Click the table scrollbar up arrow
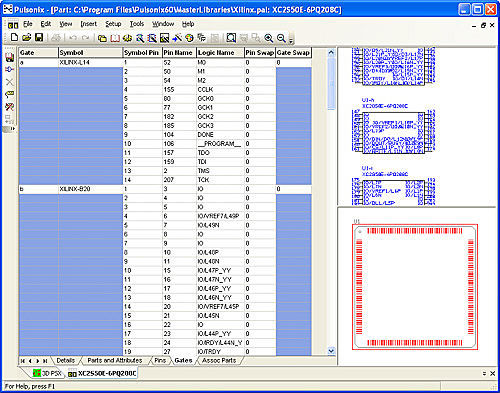This screenshot has height=393, width=500. [331, 52]
